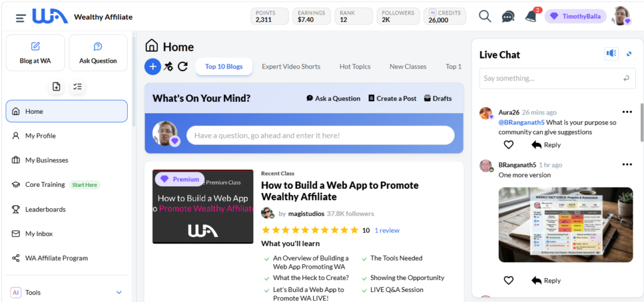Click the blue plus create button
Image resolution: width=644 pixels, height=302 pixels.
click(152, 67)
